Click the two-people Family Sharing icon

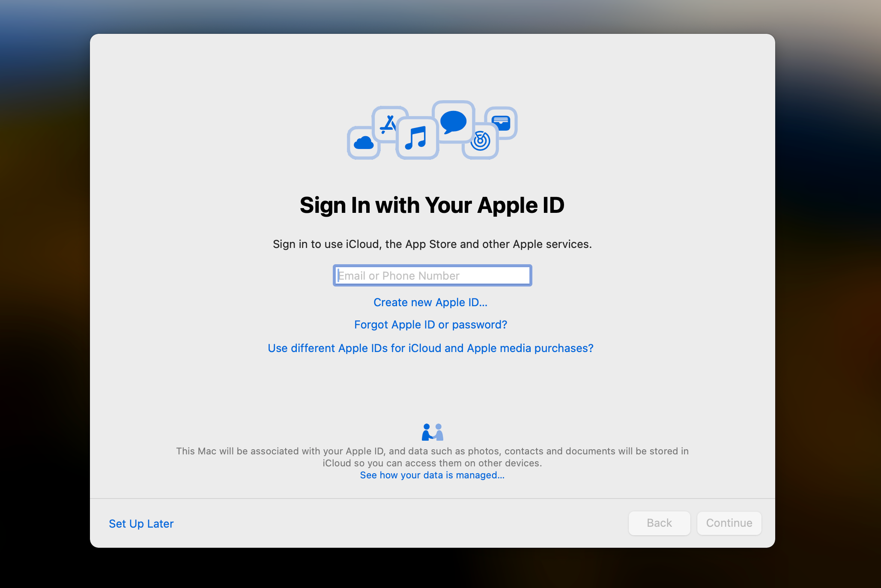tap(432, 432)
